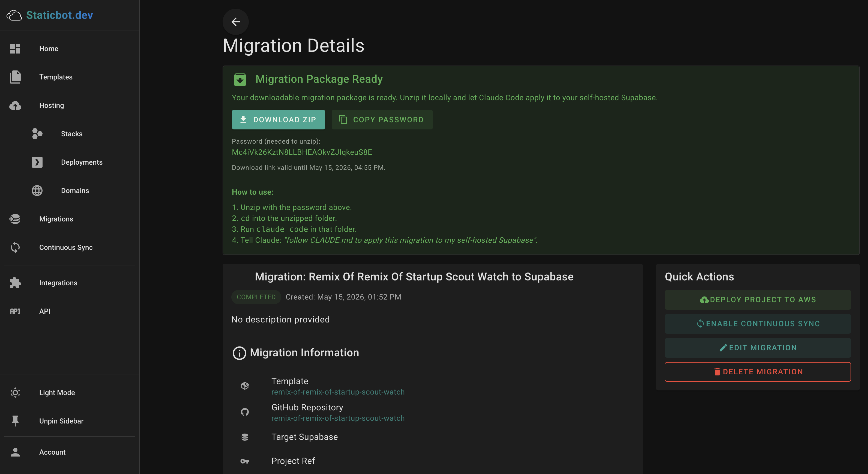Open the GitHub Repository link
The width and height of the screenshot is (868, 474).
(338, 418)
